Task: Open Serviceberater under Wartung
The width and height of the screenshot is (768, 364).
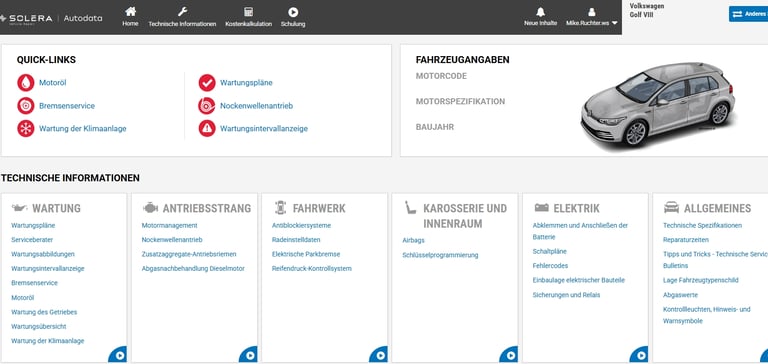Action: click(32, 240)
